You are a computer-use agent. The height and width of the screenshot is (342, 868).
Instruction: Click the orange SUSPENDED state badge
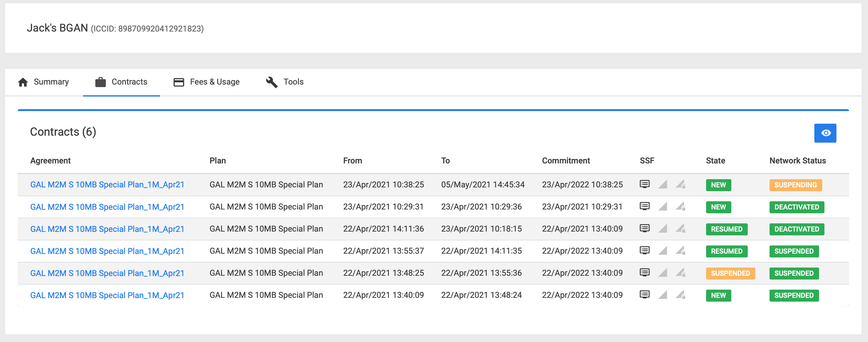click(730, 273)
